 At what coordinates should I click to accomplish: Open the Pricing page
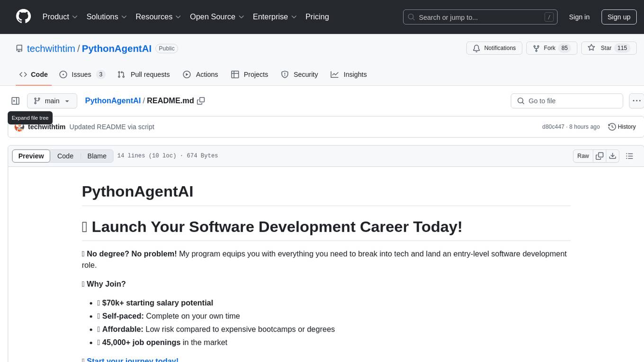(317, 17)
